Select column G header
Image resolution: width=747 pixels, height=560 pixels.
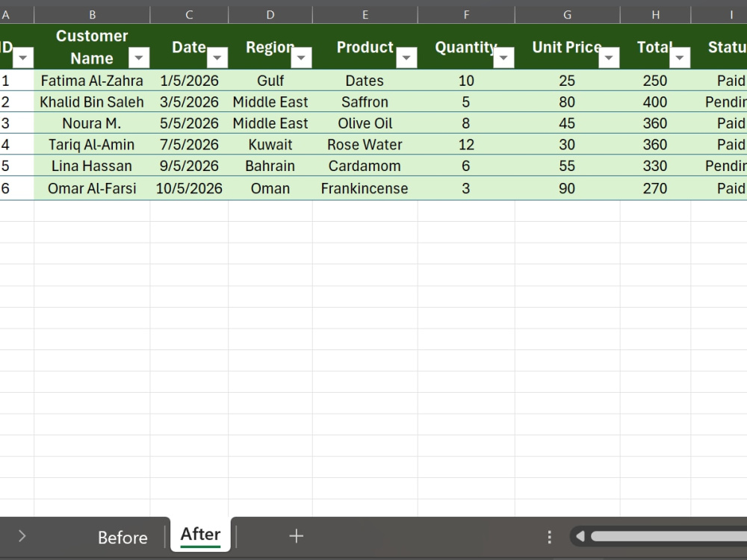[568, 15]
